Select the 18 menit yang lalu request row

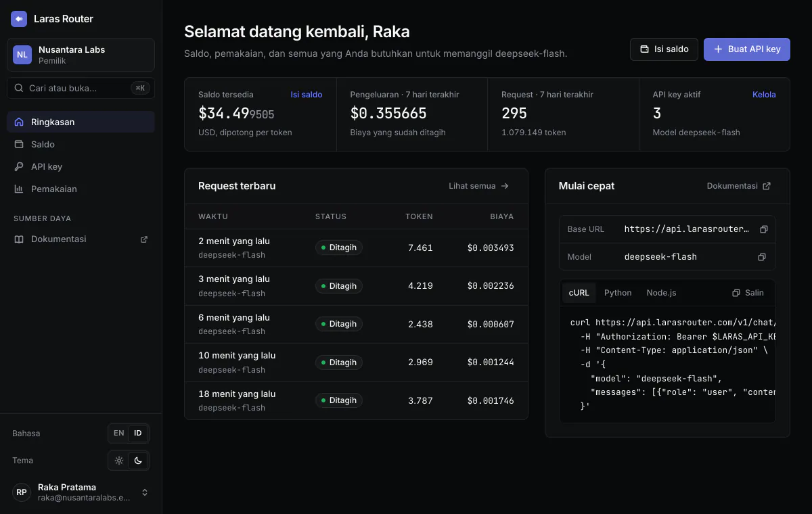coord(356,400)
